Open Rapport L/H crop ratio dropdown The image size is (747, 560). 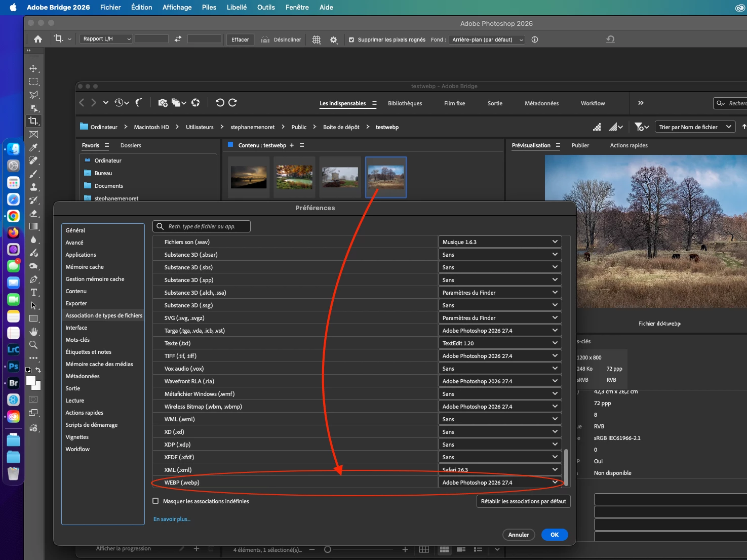coord(106,39)
